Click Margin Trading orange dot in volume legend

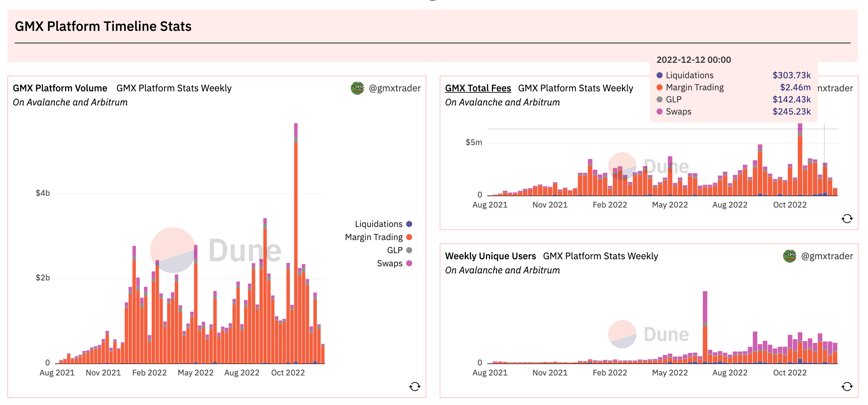pos(409,237)
